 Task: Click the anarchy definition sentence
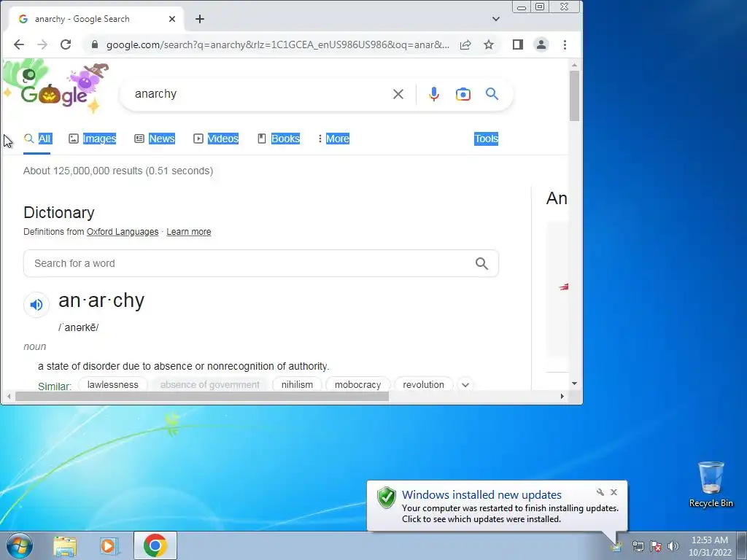pos(183,366)
